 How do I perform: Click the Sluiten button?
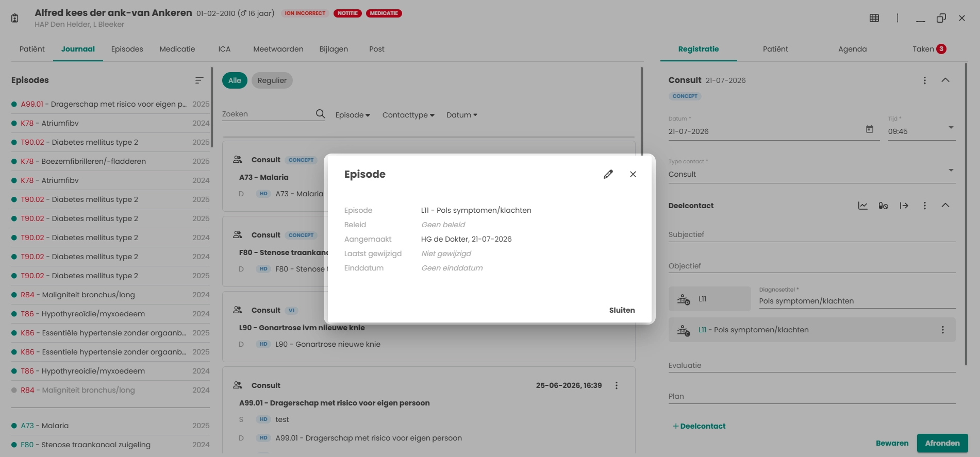pyautogui.click(x=622, y=310)
